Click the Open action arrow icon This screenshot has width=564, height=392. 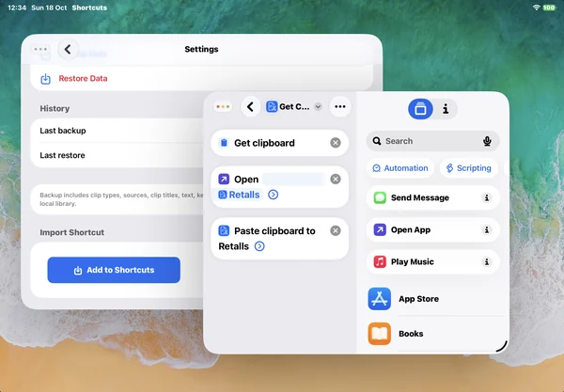[x=224, y=180]
